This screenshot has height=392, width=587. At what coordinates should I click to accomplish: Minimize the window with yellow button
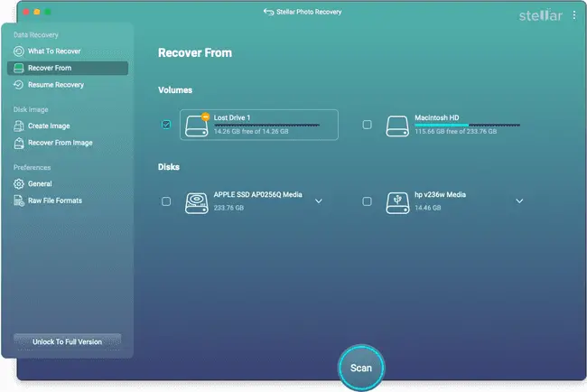pos(37,12)
